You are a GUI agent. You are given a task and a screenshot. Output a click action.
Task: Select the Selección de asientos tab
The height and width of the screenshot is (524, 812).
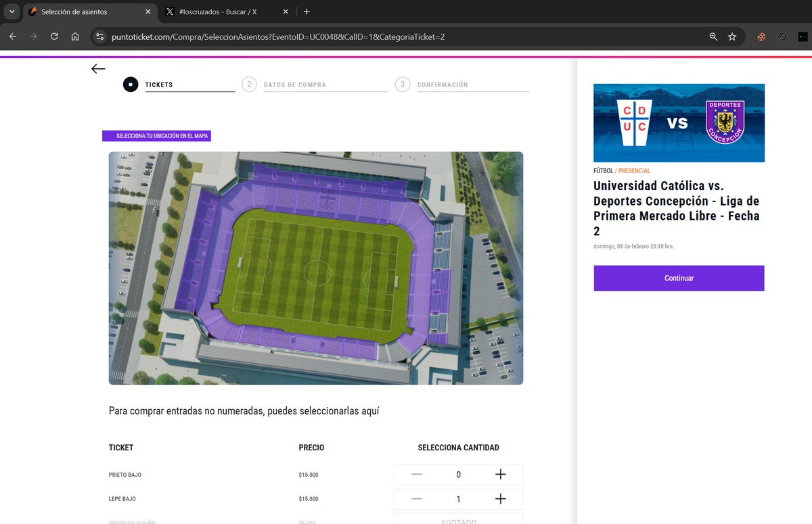click(x=90, y=11)
